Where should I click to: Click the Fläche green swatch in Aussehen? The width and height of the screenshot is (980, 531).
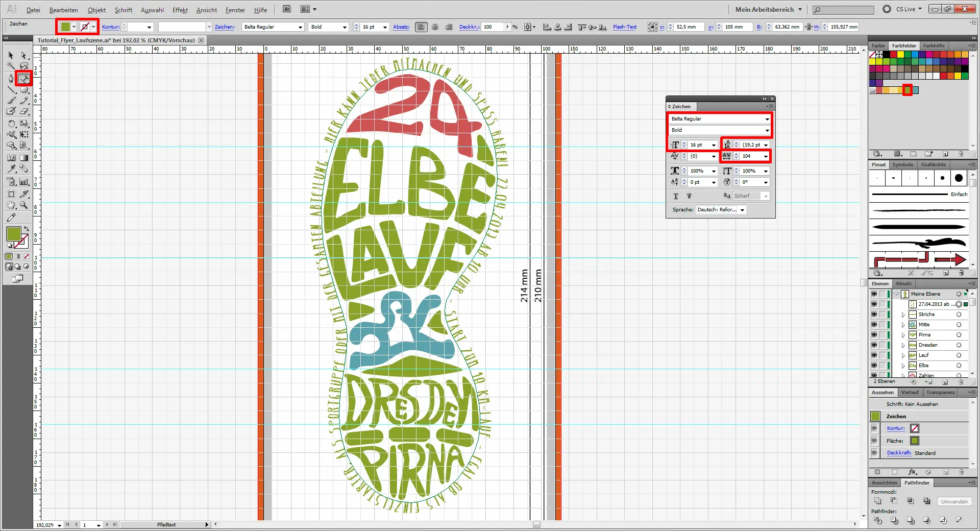(x=915, y=441)
